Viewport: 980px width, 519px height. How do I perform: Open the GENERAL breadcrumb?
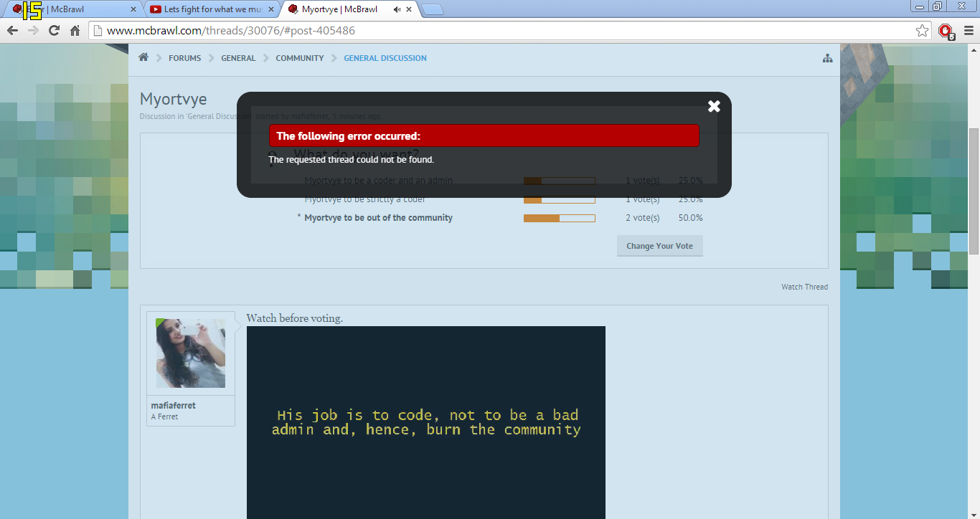tap(238, 58)
